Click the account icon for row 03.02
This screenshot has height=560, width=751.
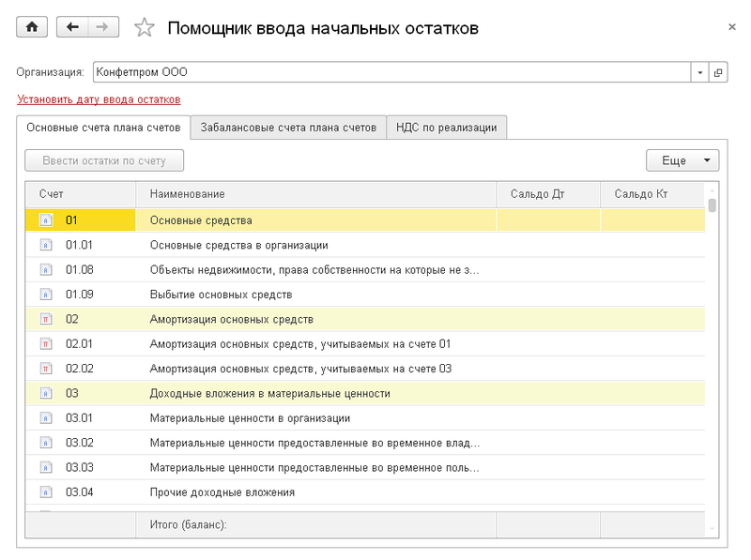point(45,443)
